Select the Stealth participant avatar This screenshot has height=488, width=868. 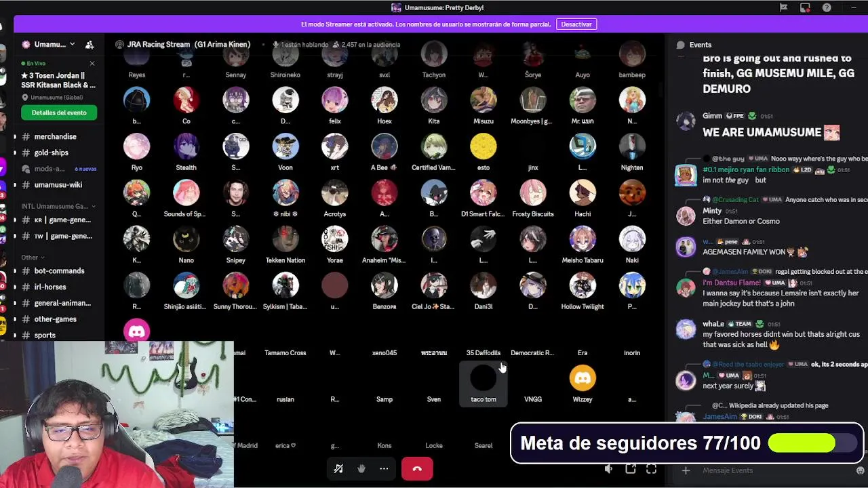click(x=186, y=146)
